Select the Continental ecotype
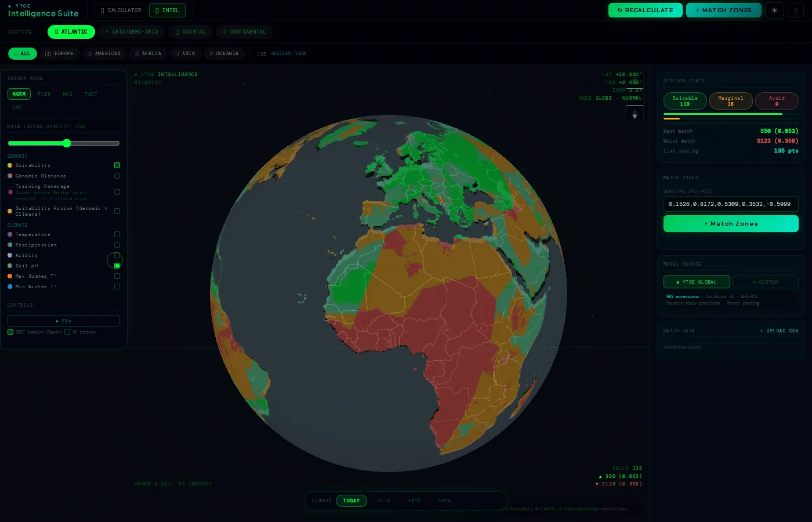This screenshot has height=522, width=812. click(244, 32)
